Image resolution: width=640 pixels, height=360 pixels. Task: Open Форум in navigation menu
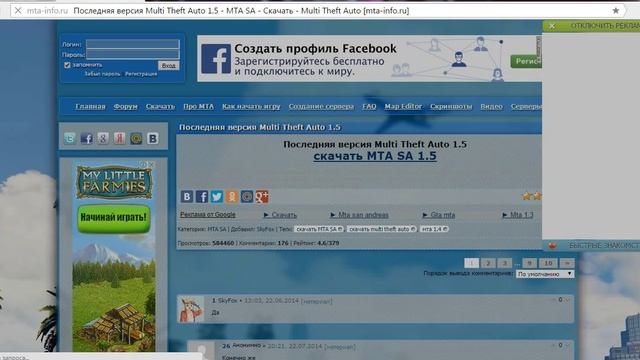126,107
